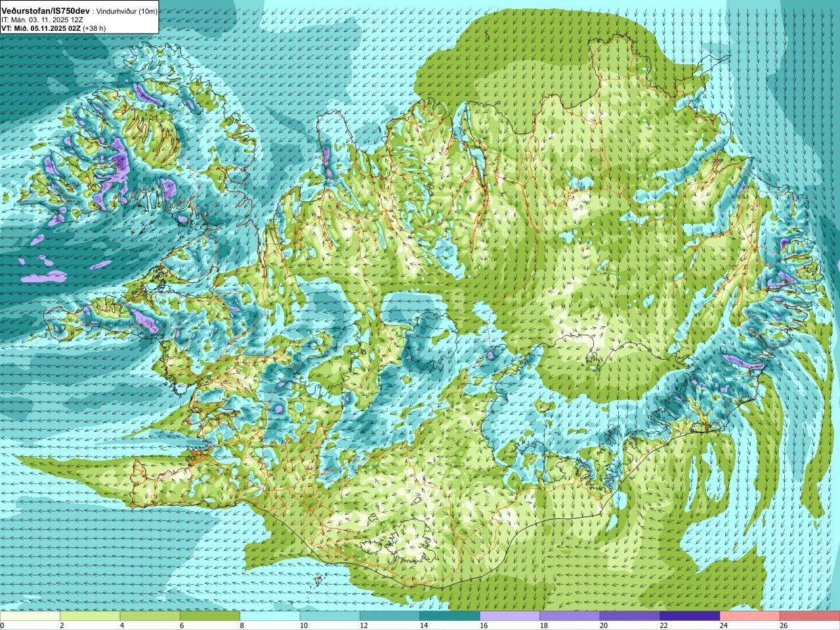Click the legend scale label '10'
Screen dimensions: 840x630
(304, 625)
